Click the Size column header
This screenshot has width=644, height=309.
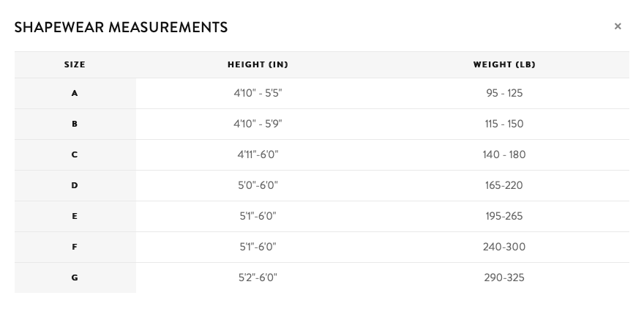pos(75,64)
